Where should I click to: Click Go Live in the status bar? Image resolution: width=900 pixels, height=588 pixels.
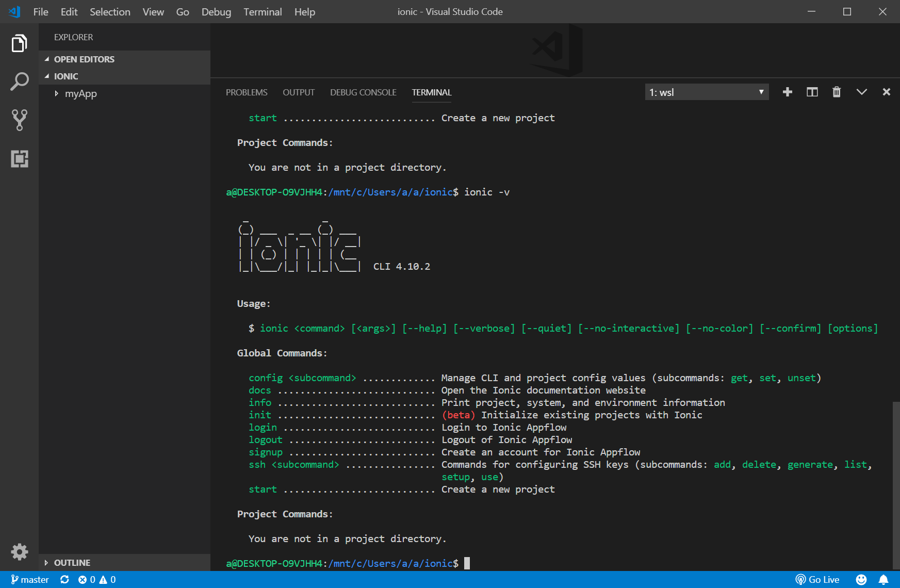pyautogui.click(x=817, y=579)
